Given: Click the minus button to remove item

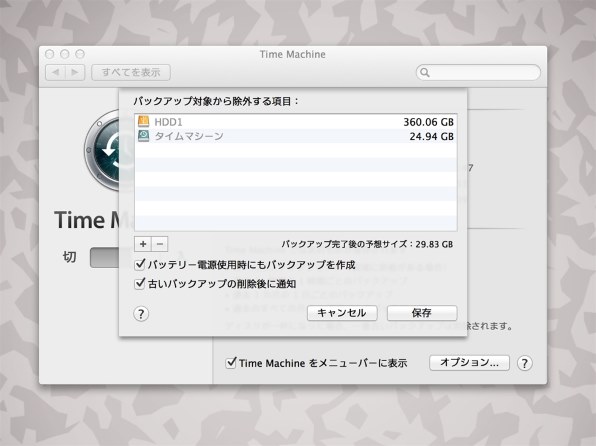Looking at the screenshot, I should click(x=160, y=244).
